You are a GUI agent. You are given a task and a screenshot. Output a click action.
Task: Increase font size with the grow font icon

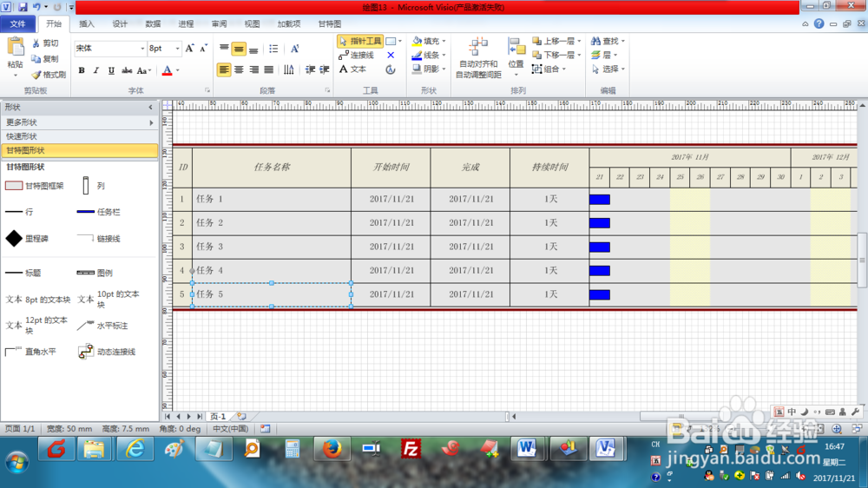190,49
